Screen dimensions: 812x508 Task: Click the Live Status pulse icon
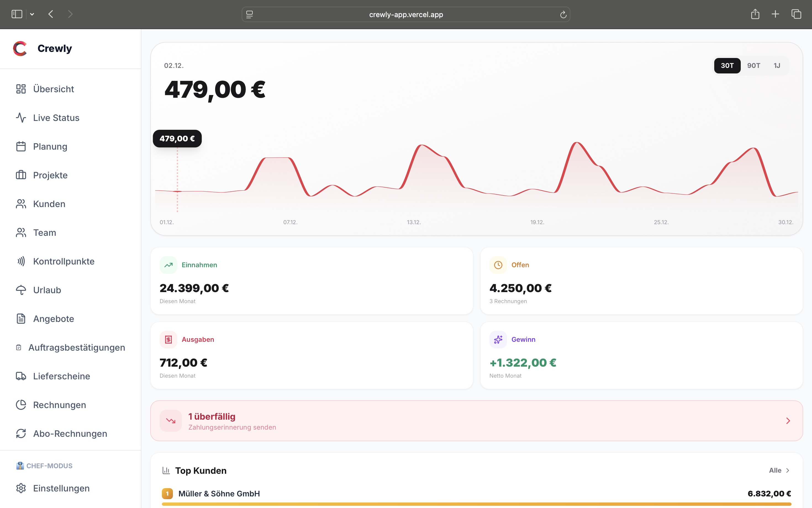21,118
